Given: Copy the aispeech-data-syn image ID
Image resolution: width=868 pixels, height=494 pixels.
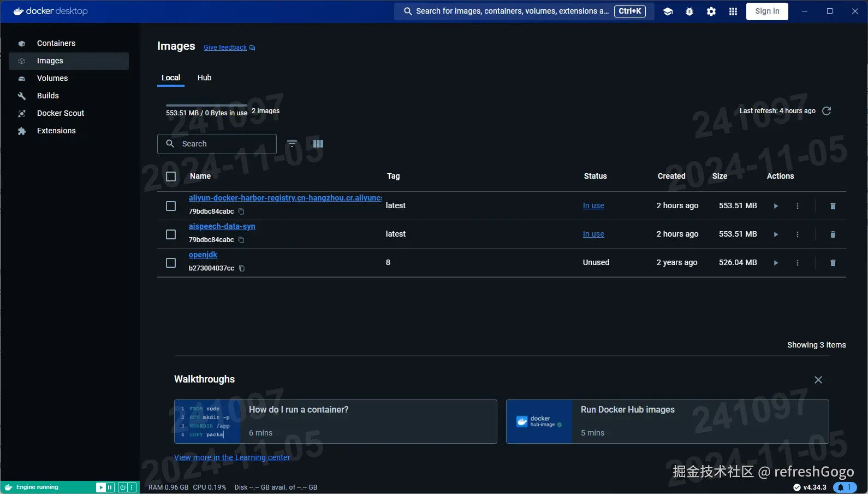Looking at the screenshot, I should [x=241, y=240].
